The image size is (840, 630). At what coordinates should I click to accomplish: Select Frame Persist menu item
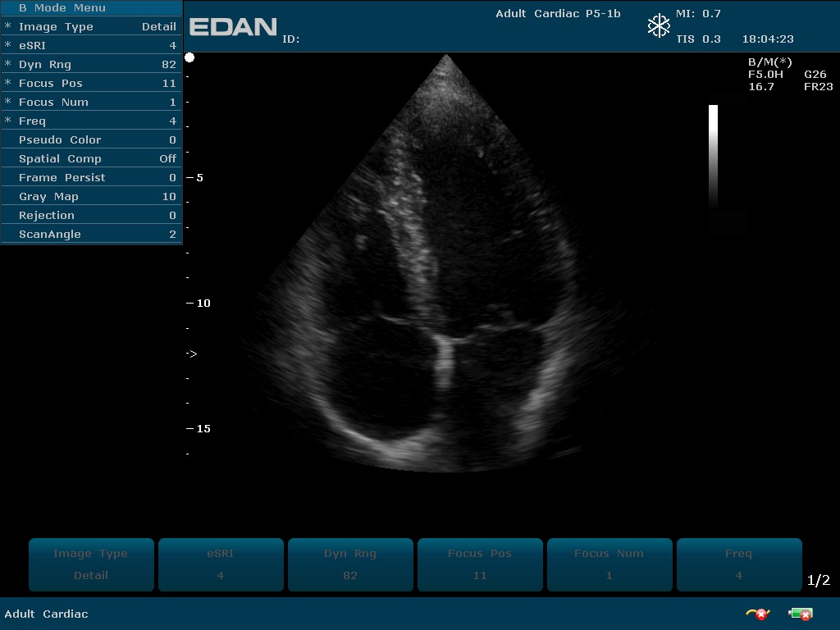(92, 177)
